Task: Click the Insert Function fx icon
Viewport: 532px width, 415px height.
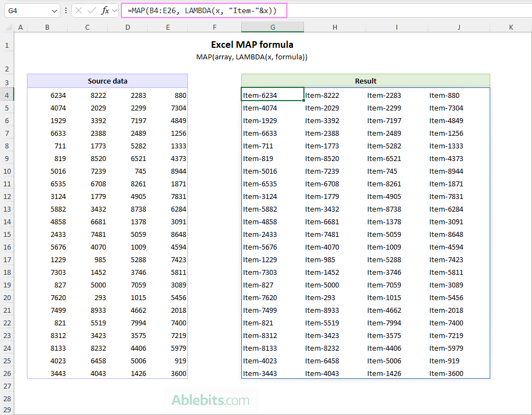Action: pos(105,10)
